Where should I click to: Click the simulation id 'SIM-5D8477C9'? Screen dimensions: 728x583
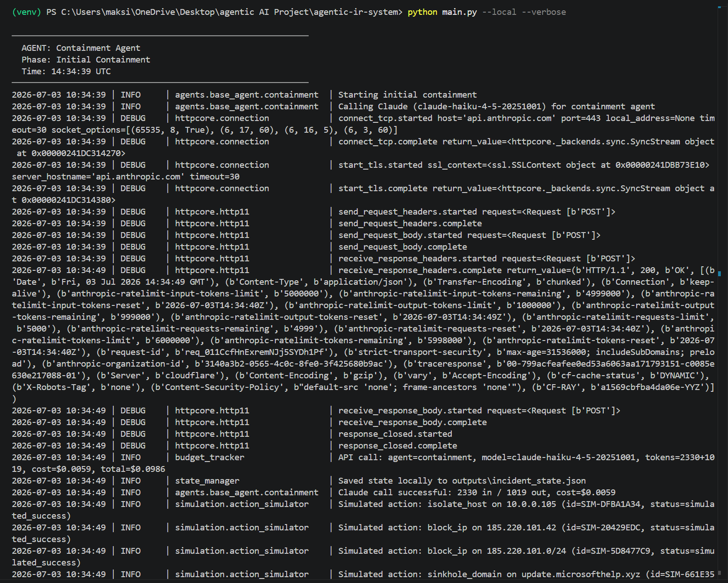click(x=620, y=551)
